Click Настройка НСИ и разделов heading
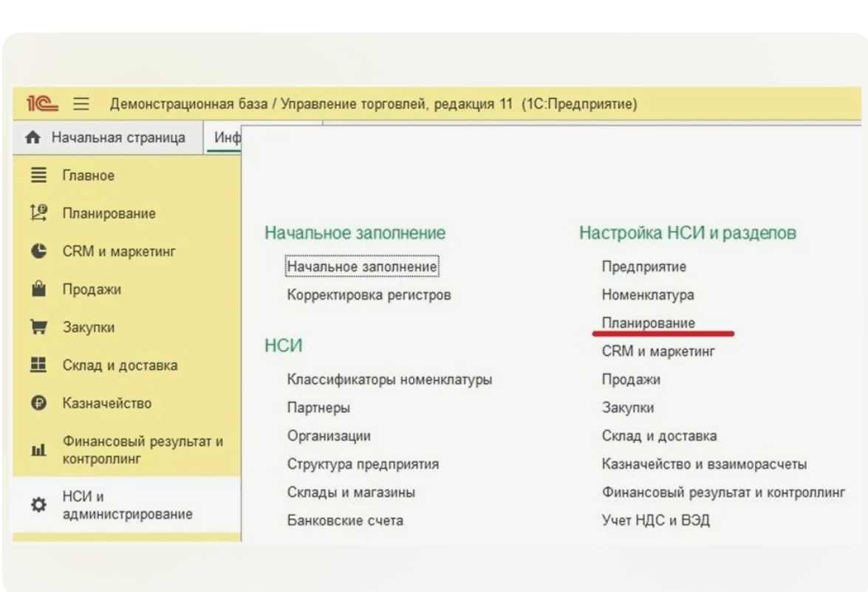Screen dimensions: 868x592 click(x=688, y=233)
